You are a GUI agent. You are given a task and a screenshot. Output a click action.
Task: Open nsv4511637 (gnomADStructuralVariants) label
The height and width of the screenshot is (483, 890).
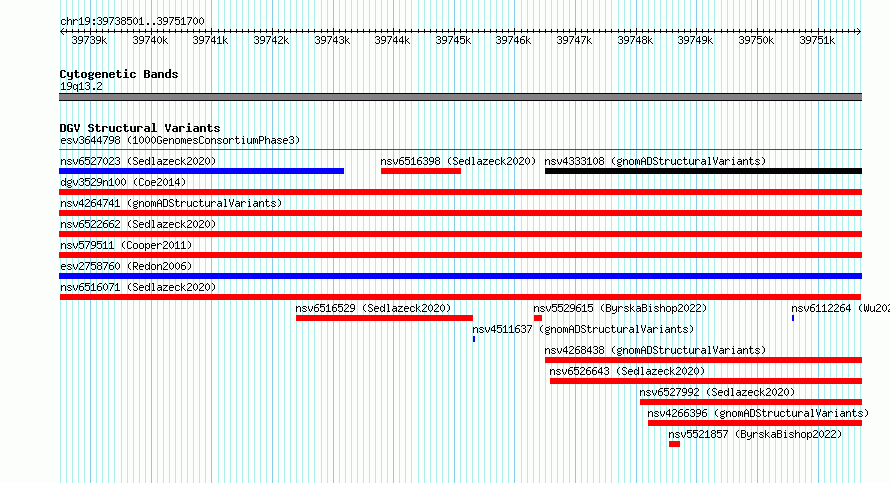click(x=583, y=329)
